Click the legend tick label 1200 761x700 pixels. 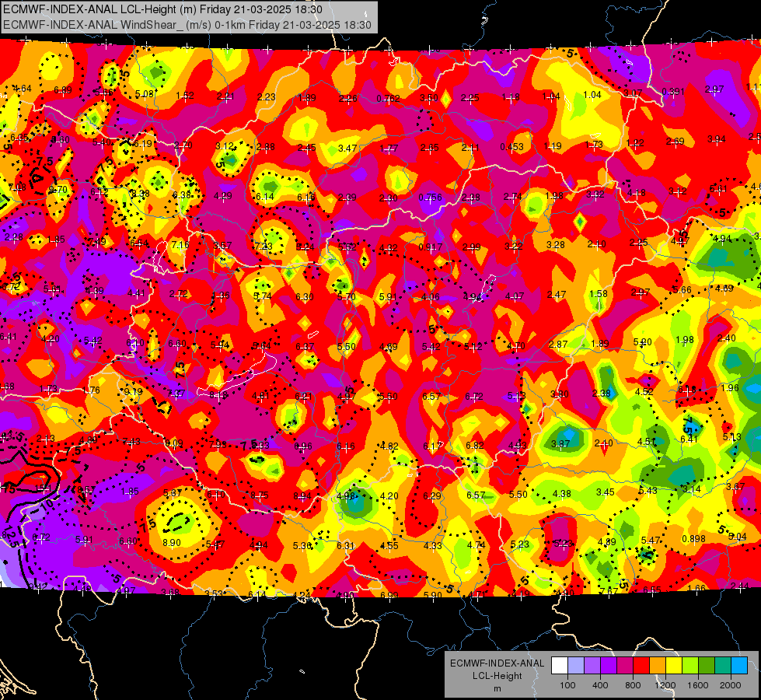[665, 685]
